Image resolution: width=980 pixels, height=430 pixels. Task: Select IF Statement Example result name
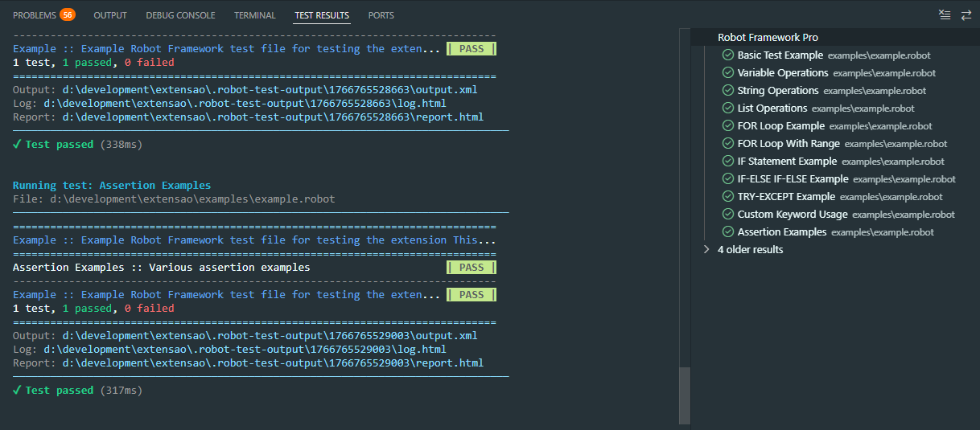(787, 162)
